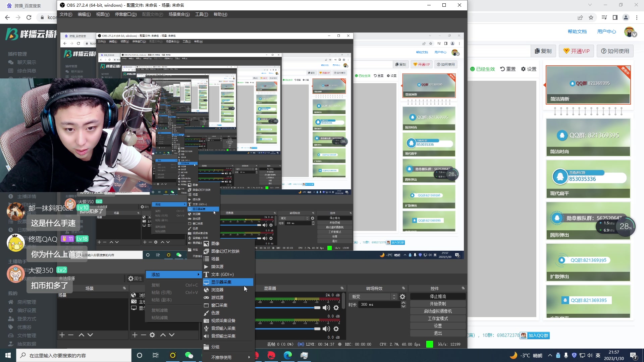Select 窗口采集 from the add menu
Image resolution: width=644 pixels, height=362 pixels.
pos(228,305)
